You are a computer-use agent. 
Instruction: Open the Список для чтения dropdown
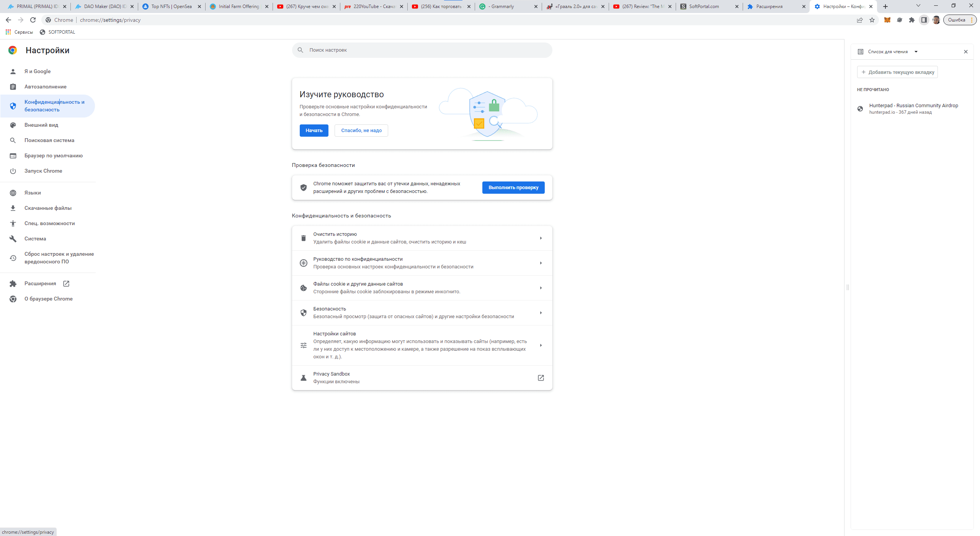[x=916, y=52]
